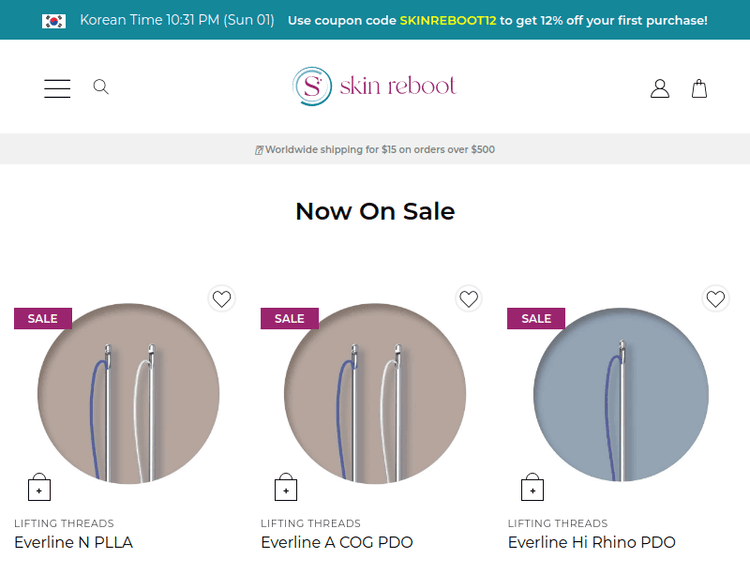Viewport: 750px width, 563px height.
Task: Open the Everline N PLLA product title
Action: 73,542
